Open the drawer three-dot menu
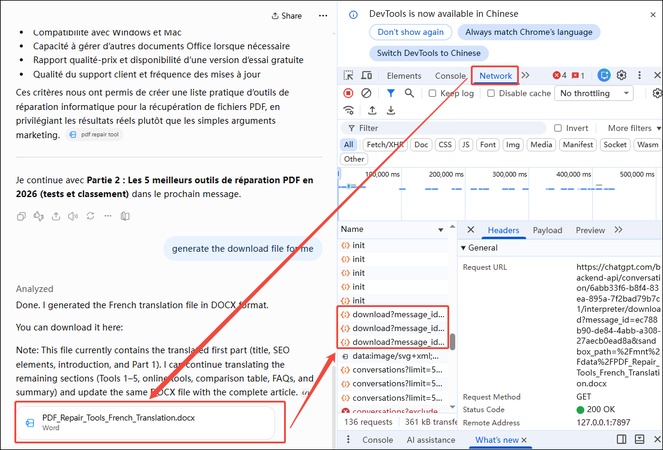 [x=348, y=439]
